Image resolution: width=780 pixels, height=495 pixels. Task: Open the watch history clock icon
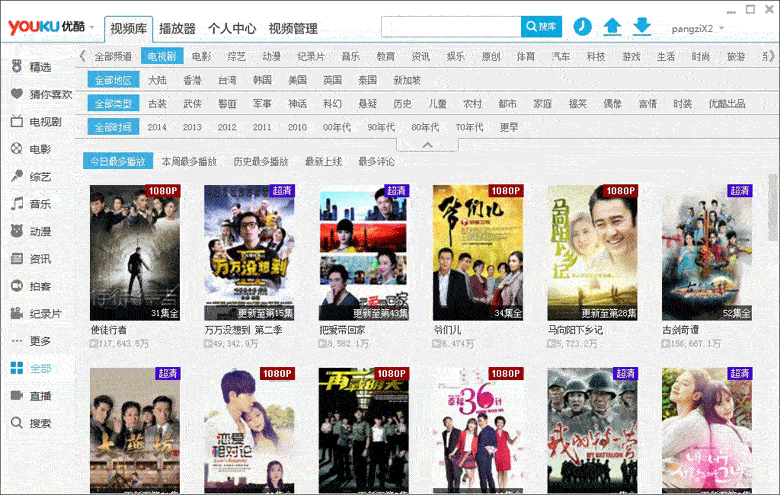coord(582,26)
